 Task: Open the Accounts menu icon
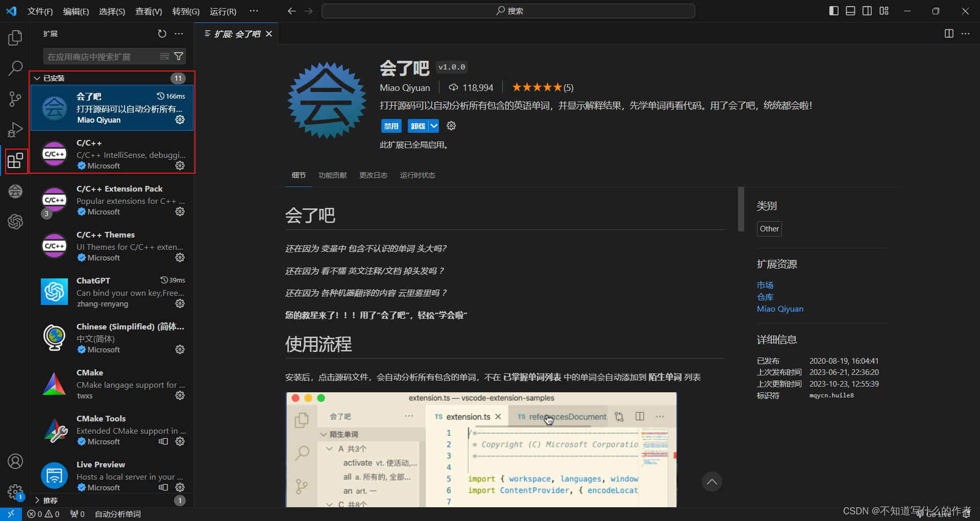(15, 461)
